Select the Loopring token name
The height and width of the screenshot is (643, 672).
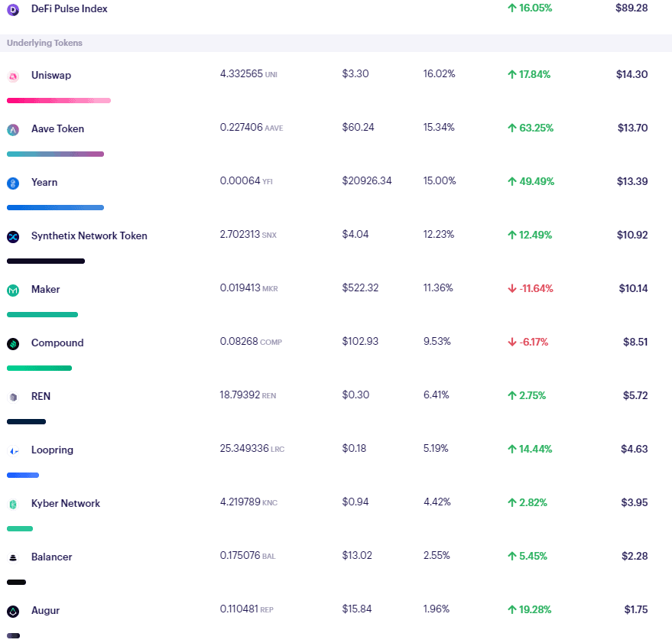52,450
